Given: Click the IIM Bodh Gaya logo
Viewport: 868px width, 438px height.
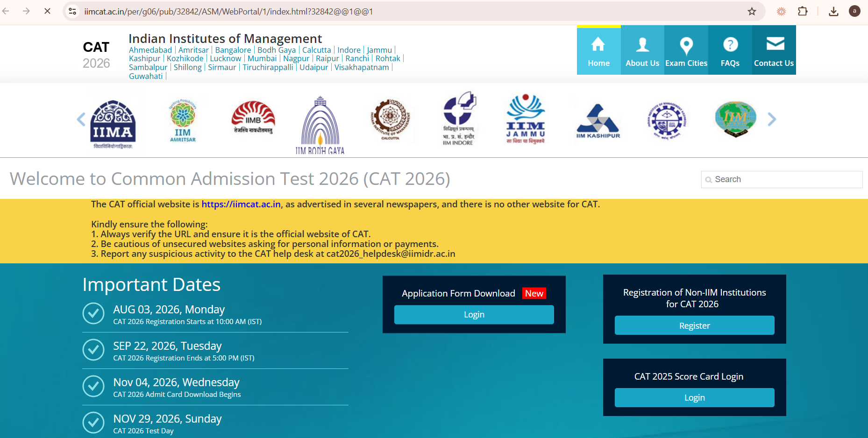Looking at the screenshot, I should (x=320, y=125).
